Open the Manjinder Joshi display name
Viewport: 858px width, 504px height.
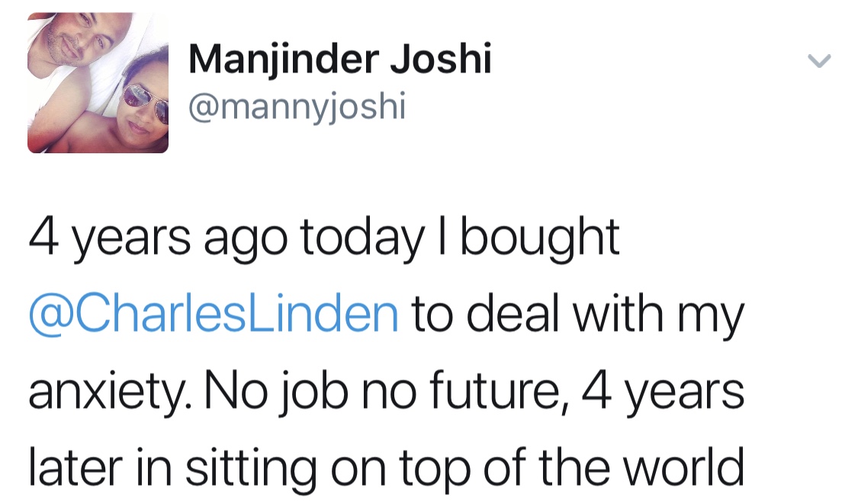tap(339, 59)
